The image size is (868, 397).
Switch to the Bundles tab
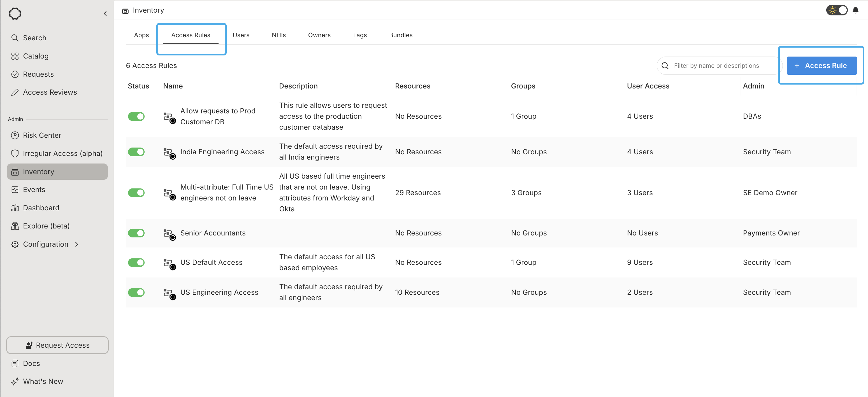[x=400, y=35]
